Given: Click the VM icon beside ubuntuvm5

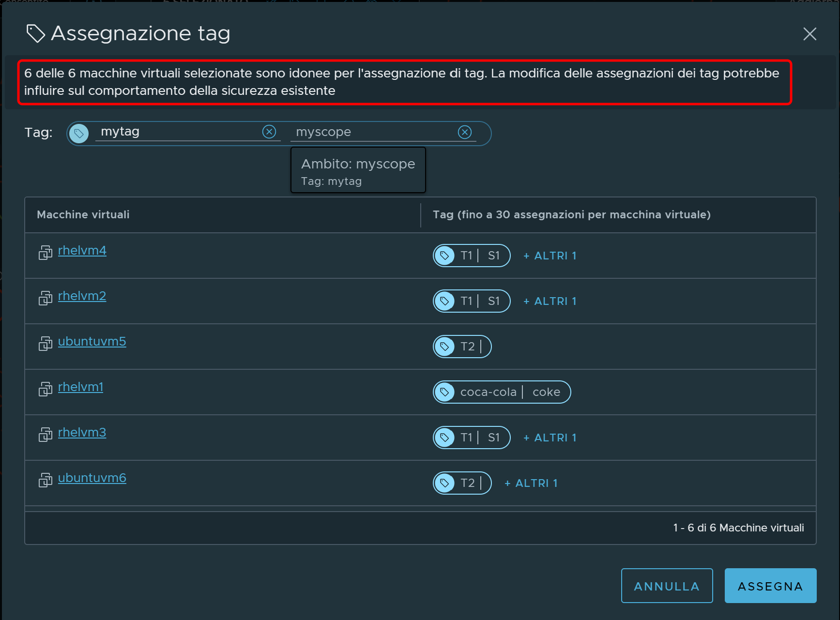Looking at the screenshot, I should pyautogui.click(x=46, y=344).
